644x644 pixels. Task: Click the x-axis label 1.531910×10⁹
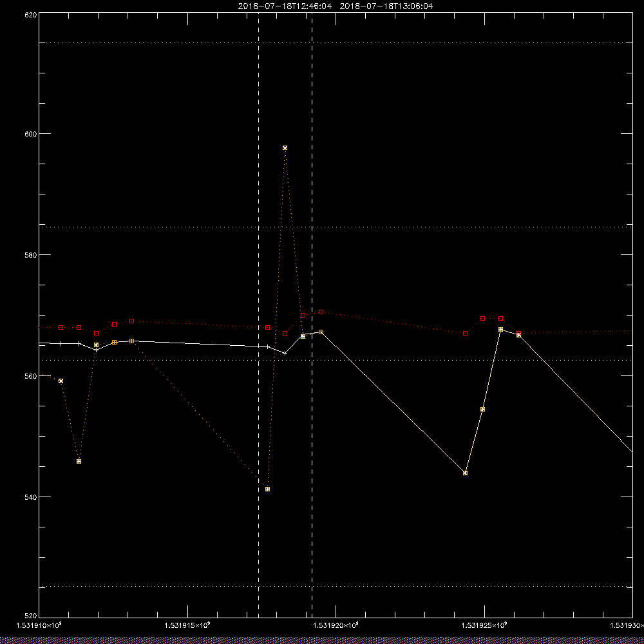click(x=39, y=625)
